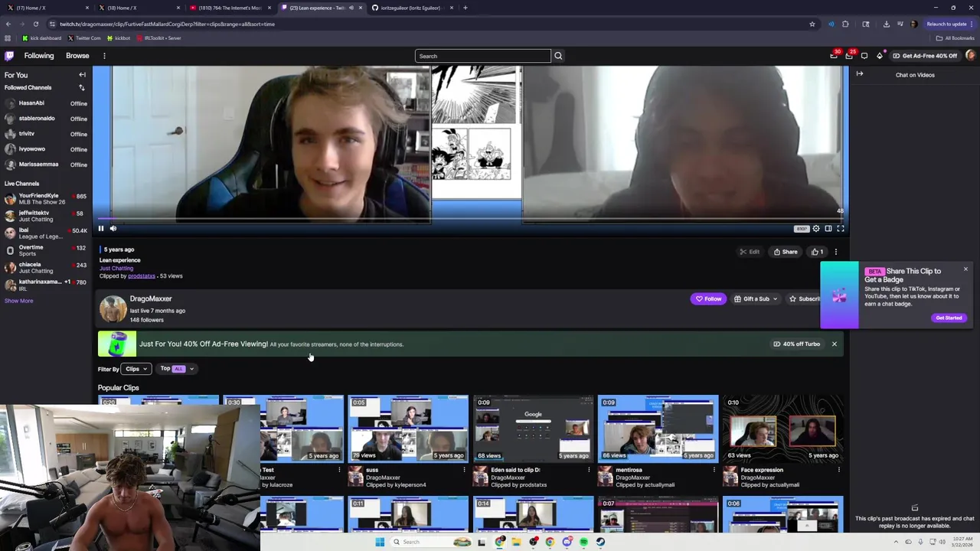Follow the DragoMaxxer channel
The height and width of the screenshot is (551, 980).
(x=708, y=299)
